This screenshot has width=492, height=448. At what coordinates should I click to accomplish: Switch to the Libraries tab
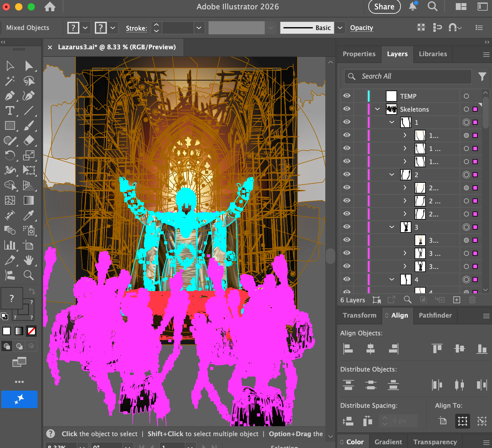click(433, 54)
